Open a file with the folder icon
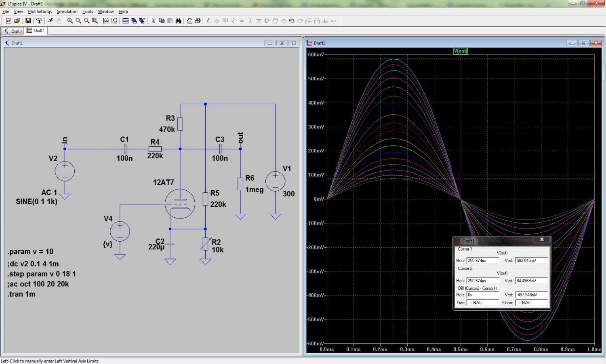 click(x=17, y=21)
